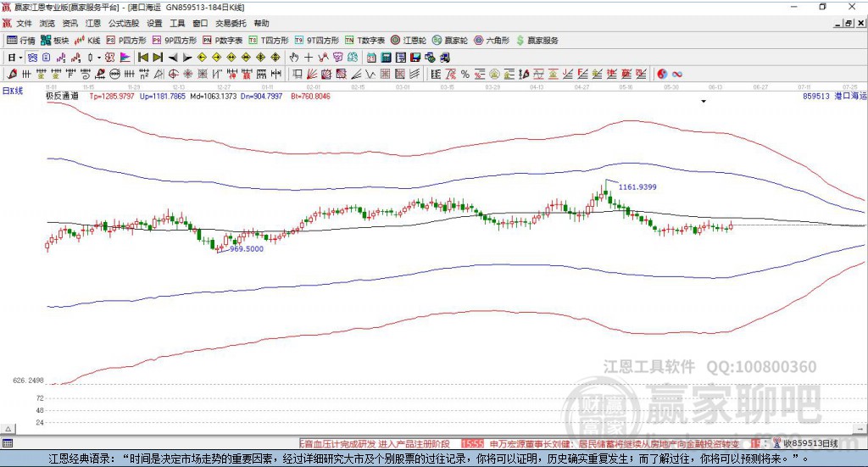Image resolution: width=868 pixels, height=467 pixels.
Task: Open the 窗口 menu
Action: [x=200, y=23]
